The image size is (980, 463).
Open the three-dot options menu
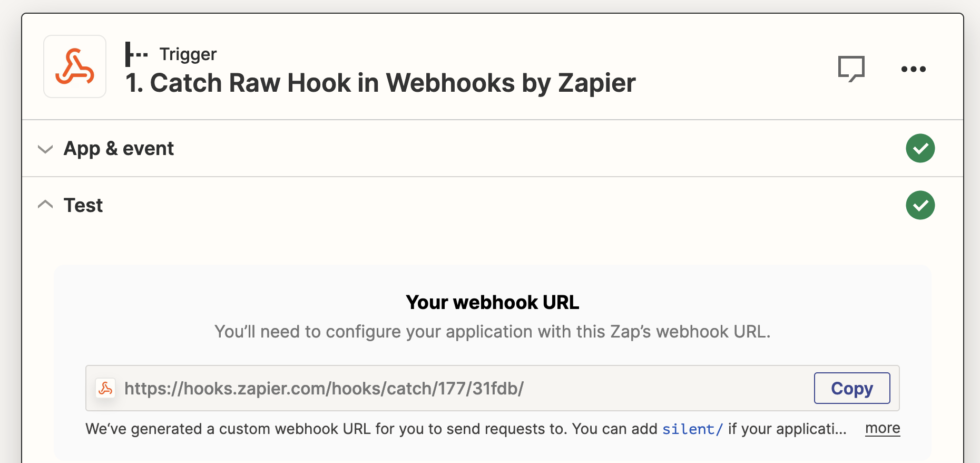[x=913, y=69]
